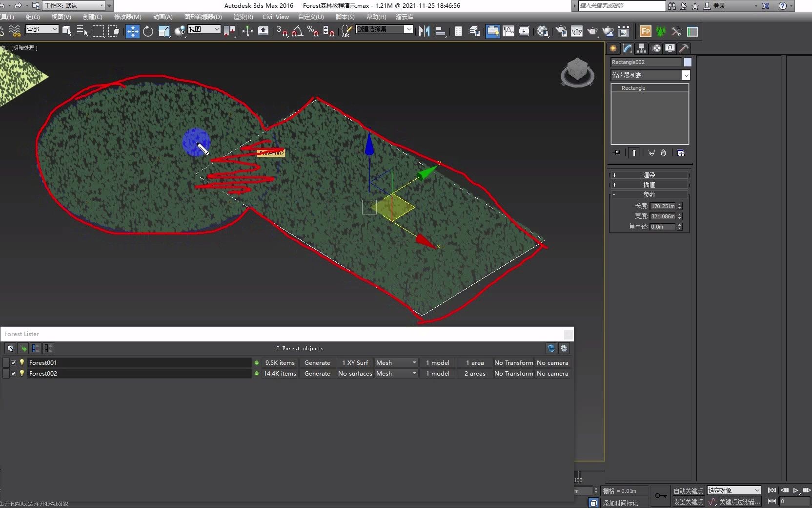Open the 渲染(R) menu
Screen dimensions: 812x508
243,17
